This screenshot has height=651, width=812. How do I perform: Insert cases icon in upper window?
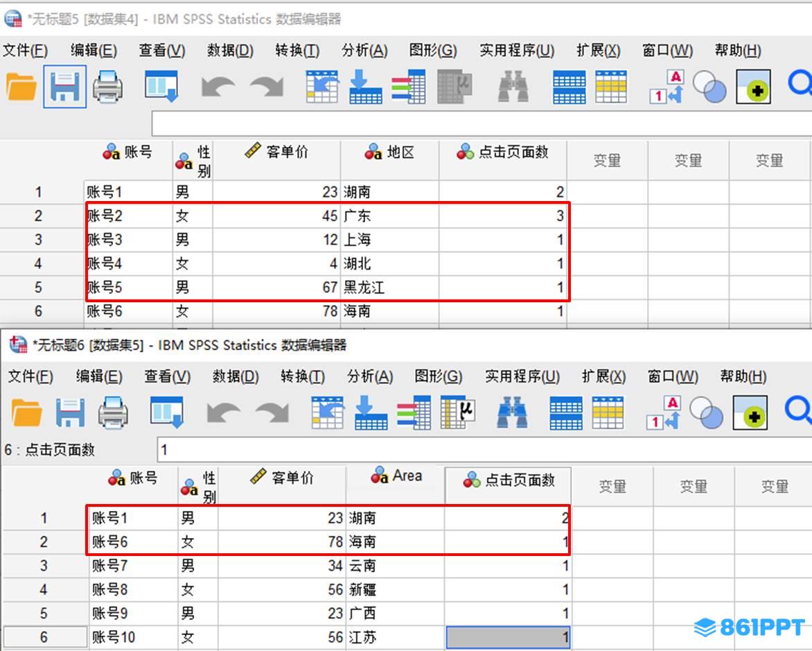569,87
